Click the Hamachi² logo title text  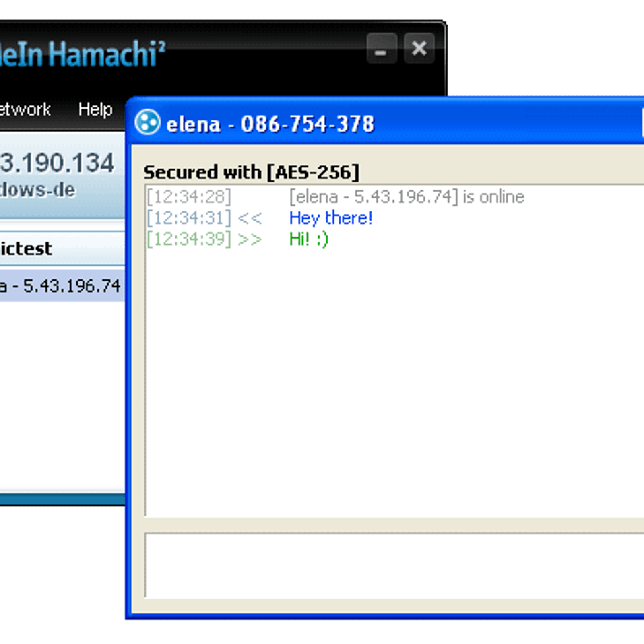83,54
